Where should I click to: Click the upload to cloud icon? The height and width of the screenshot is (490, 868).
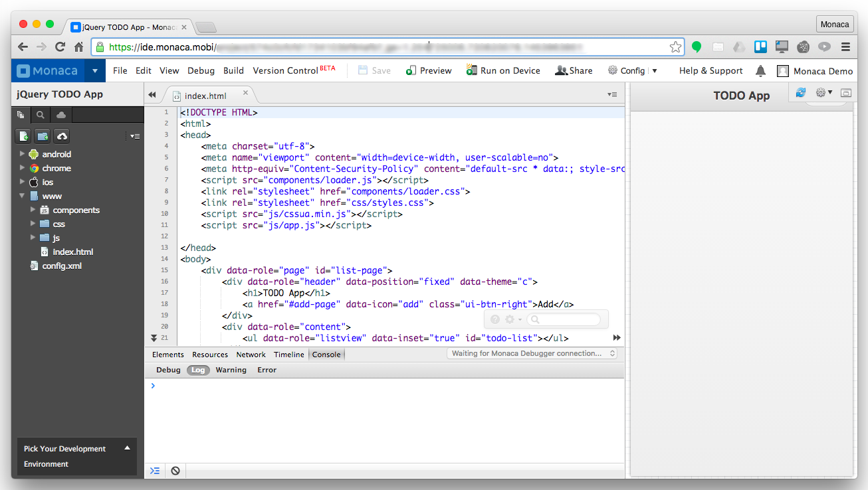(x=62, y=136)
